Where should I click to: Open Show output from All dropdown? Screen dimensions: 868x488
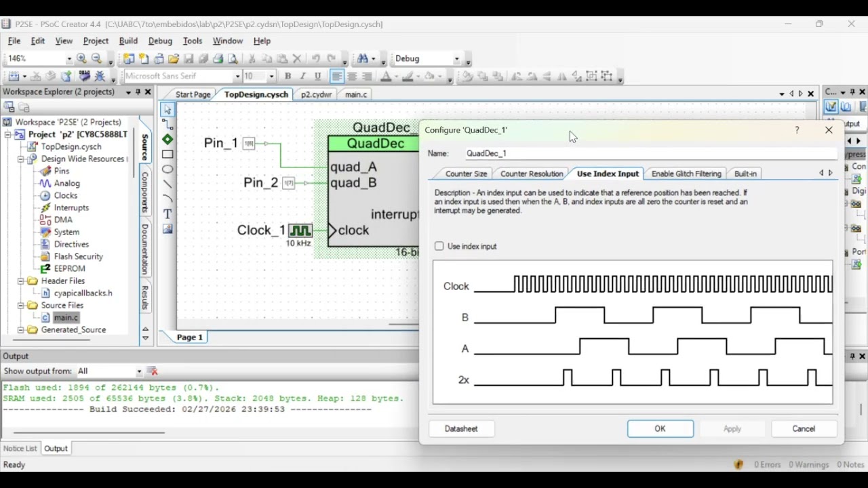139,371
